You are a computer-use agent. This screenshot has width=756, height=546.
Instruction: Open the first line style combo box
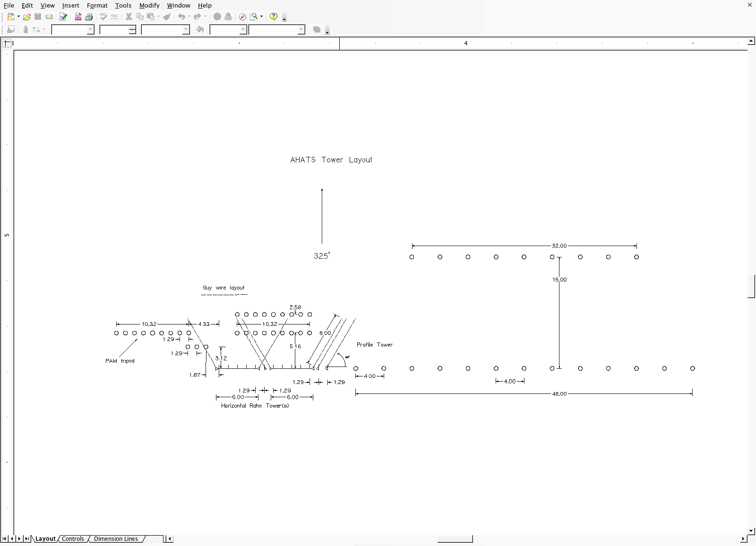point(73,30)
